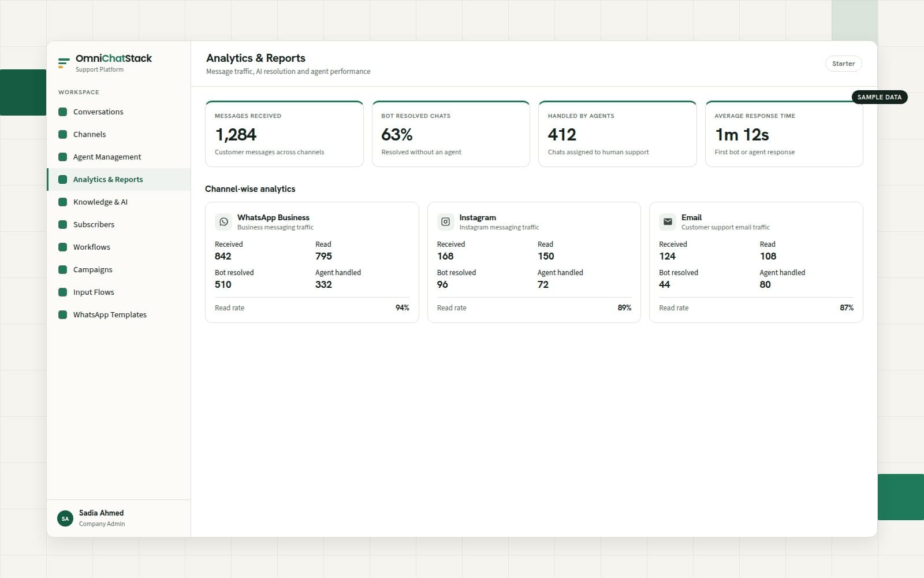Open the Workflows page
Viewport: 924px width, 578px height.
point(118,247)
